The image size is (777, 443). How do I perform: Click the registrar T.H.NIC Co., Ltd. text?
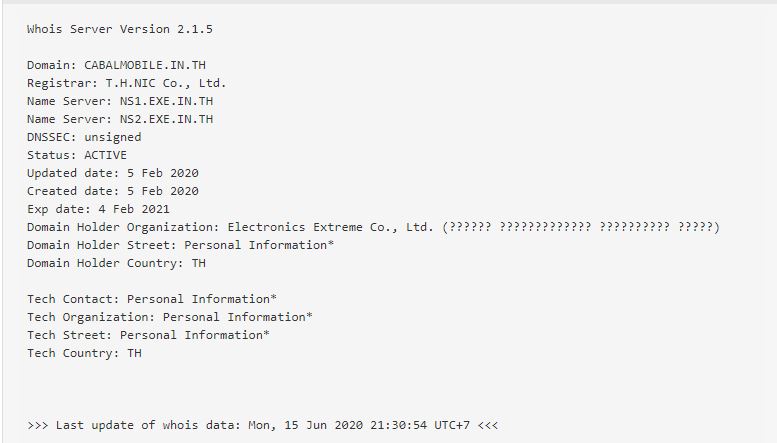[166, 83]
